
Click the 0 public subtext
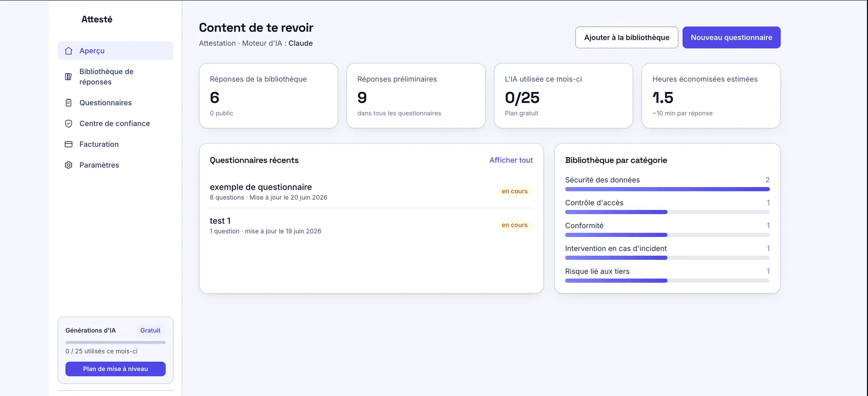coord(221,113)
